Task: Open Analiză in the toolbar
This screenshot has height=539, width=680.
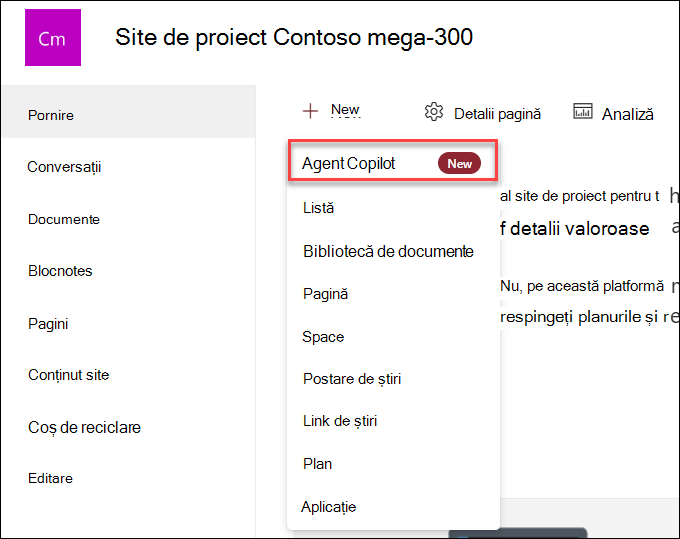Action: click(x=613, y=113)
